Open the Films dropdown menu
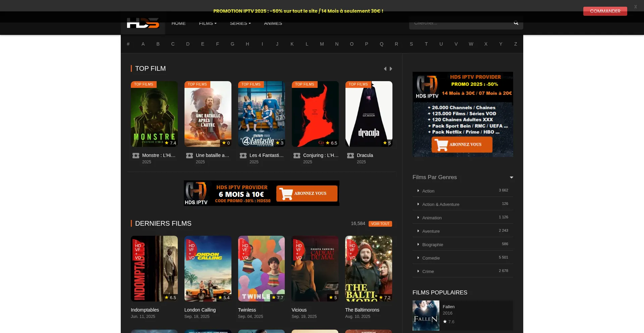The height and width of the screenshot is (333, 644). click(x=208, y=23)
